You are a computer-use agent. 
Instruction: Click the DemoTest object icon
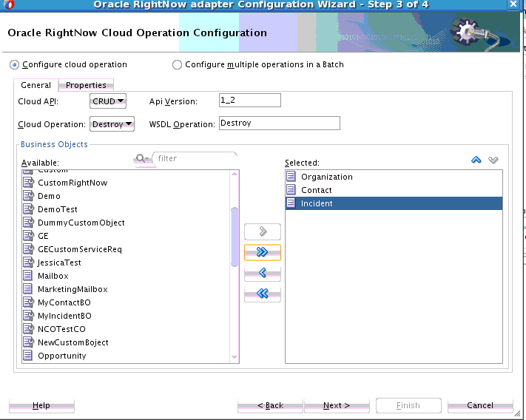(29, 209)
